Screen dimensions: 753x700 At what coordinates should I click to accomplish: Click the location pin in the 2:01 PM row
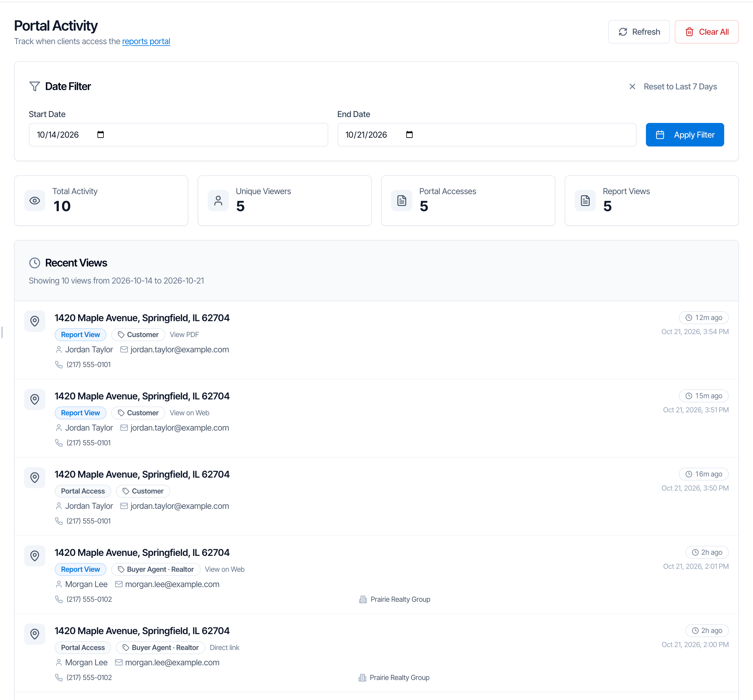pos(34,556)
